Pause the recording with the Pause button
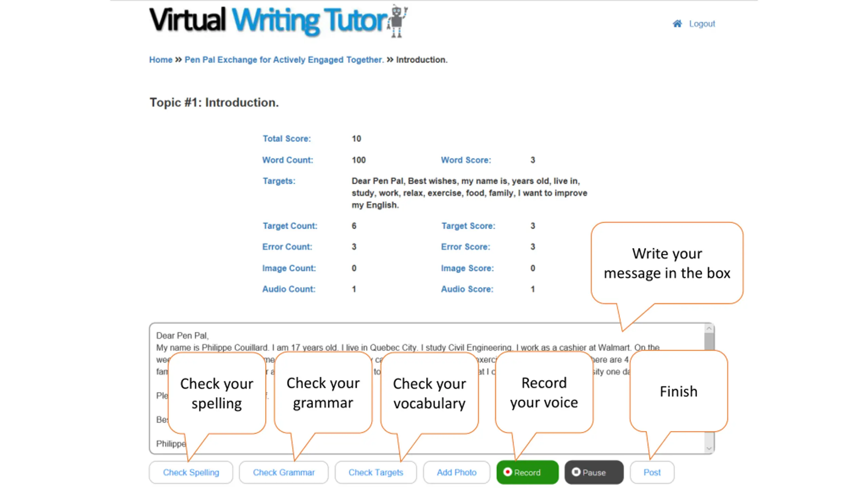 click(x=594, y=472)
